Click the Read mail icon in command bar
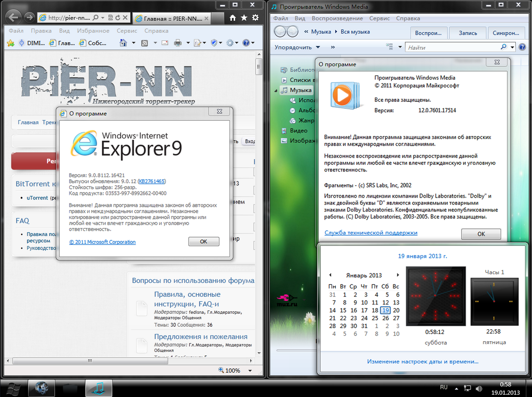 [165, 43]
